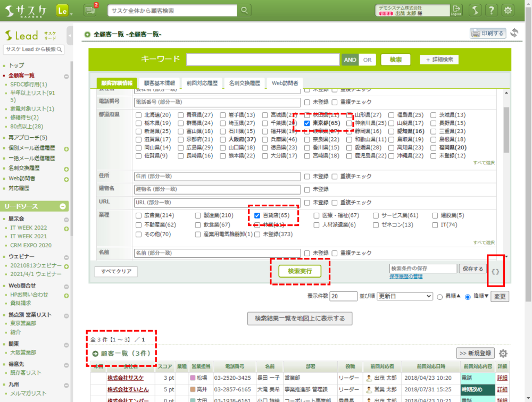This screenshot has width=532, height=402.
Task: Uncheck the 東京都 prefecture checkbox
Action: click(x=307, y=123)
